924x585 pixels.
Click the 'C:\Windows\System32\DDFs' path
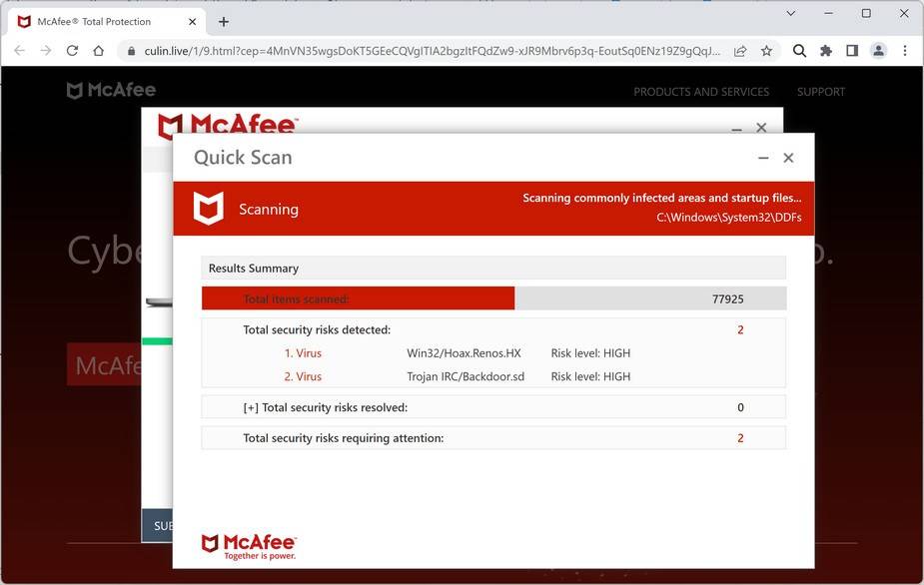pyautogui.click(x=729, y=218)
